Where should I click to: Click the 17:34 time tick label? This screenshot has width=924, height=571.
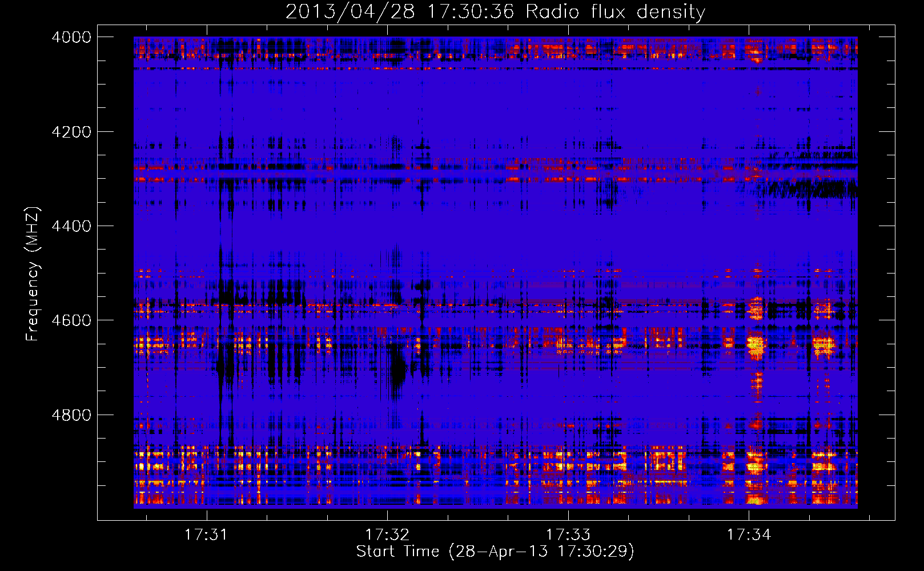pos(749,535)
